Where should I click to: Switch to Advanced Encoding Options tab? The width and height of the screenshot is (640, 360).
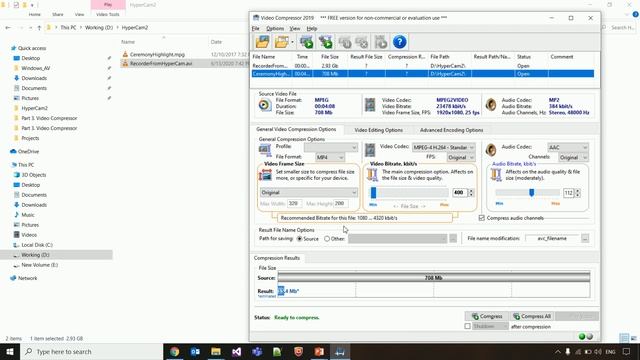(451, 130)
